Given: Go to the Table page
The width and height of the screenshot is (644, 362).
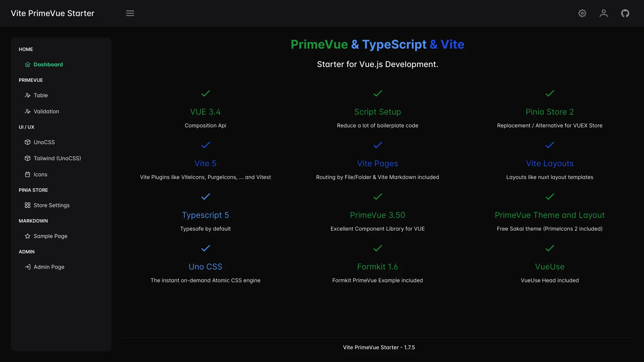Looking at the screenshot, I should [x=61, y=96].
